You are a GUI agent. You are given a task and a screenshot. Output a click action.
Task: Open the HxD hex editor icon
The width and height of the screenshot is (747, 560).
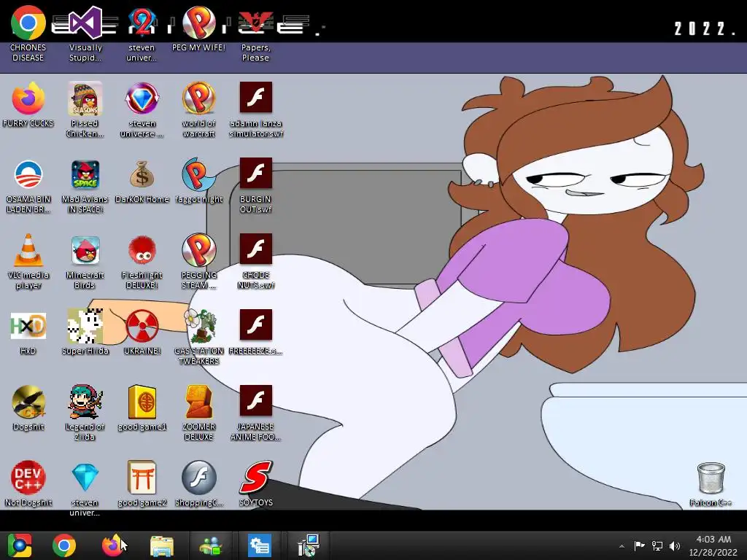pyautogui.click(x=28, y=326)
